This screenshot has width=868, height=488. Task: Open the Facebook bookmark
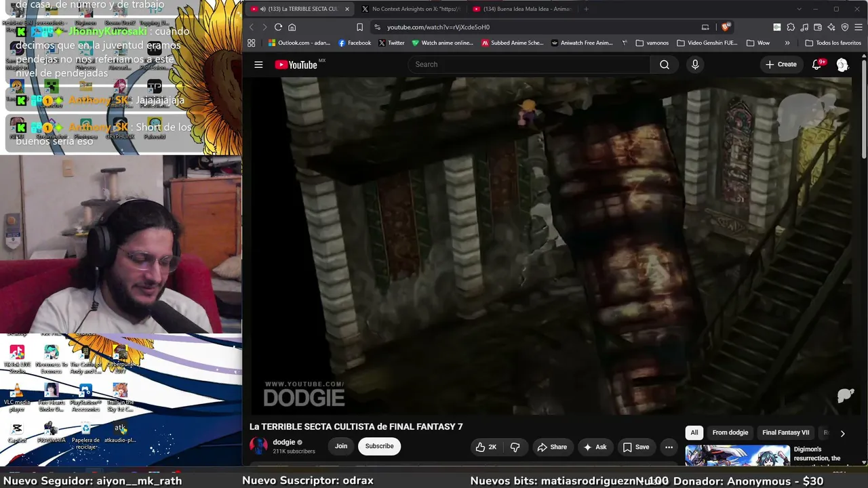click(355, 43)
